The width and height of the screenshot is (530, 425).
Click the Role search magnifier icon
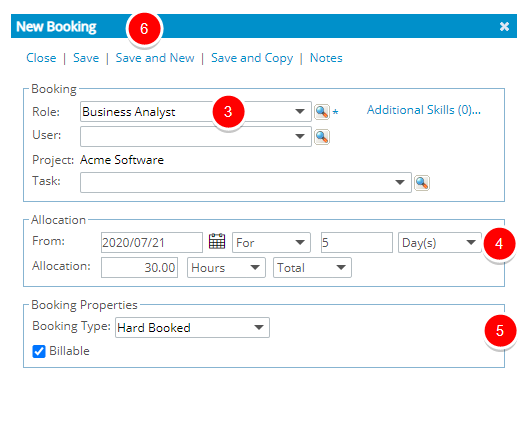[322, 112]
